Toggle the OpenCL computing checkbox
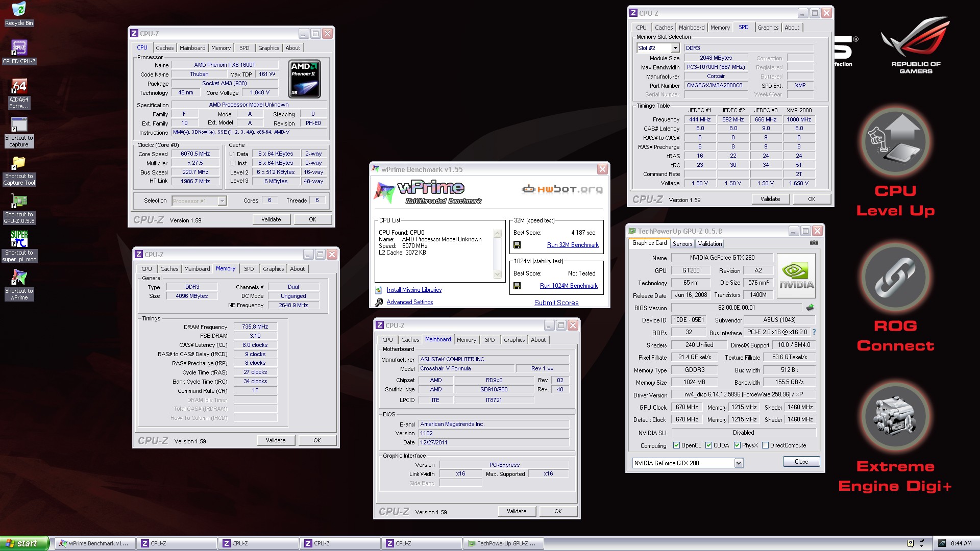This screenshot has height=551, width=980. click(x=676, y=445)
